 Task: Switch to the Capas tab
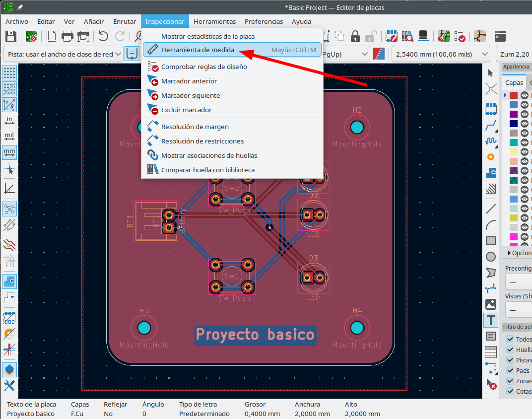point(514,83)
